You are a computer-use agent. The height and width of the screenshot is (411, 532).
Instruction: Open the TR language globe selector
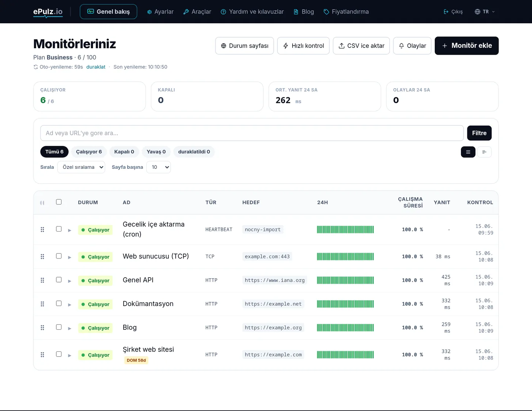coord(484,12)
